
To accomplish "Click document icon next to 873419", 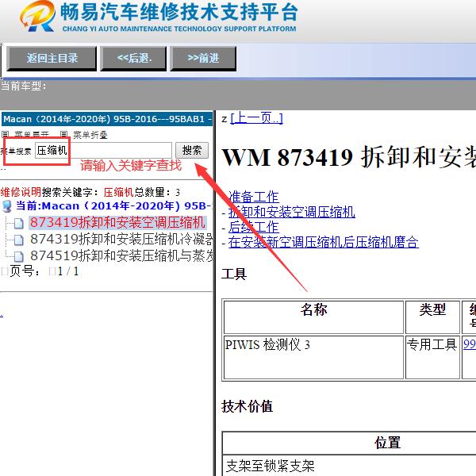I will click(19, 224).
